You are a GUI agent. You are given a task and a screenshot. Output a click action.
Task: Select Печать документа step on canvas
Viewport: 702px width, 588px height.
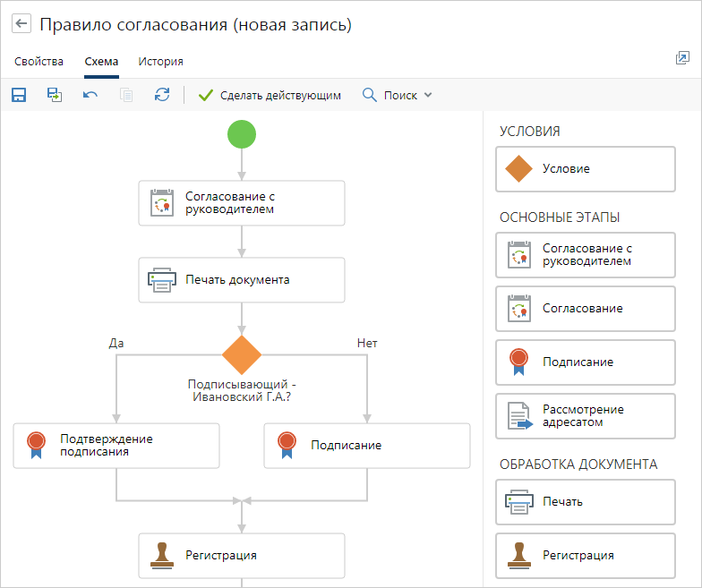click(241, 280)
